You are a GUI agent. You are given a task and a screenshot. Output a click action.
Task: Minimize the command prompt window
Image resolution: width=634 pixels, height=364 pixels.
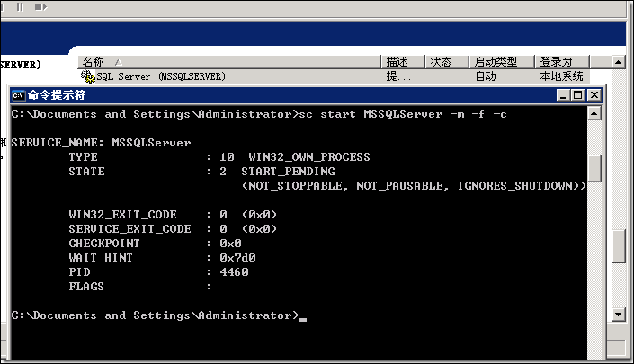[563, 95]
